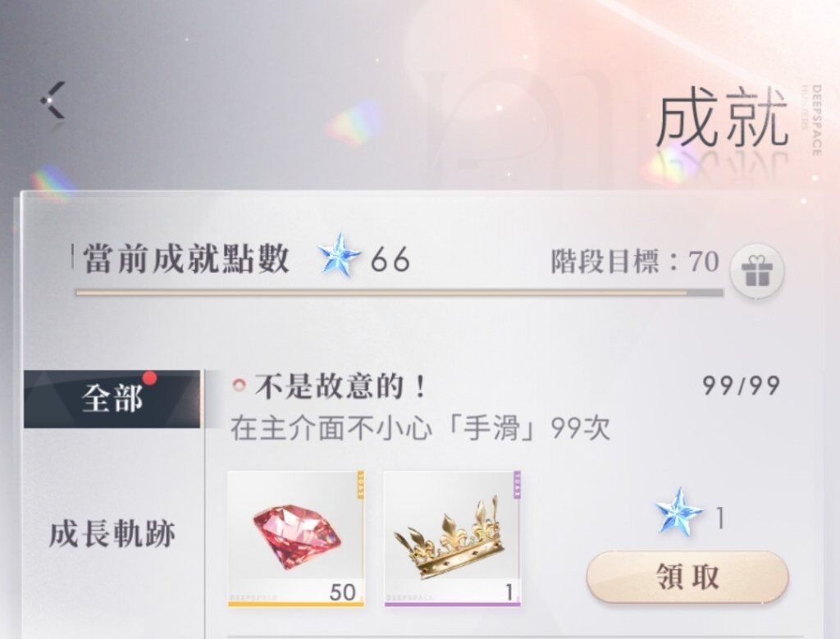Screen dimensions: 840x639
Task: Tap the blue star above 領取 button
Action: pos(678,512)
